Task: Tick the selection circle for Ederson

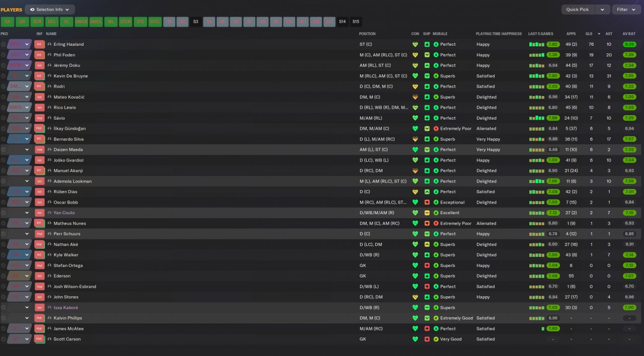Action: click(4, 276)
